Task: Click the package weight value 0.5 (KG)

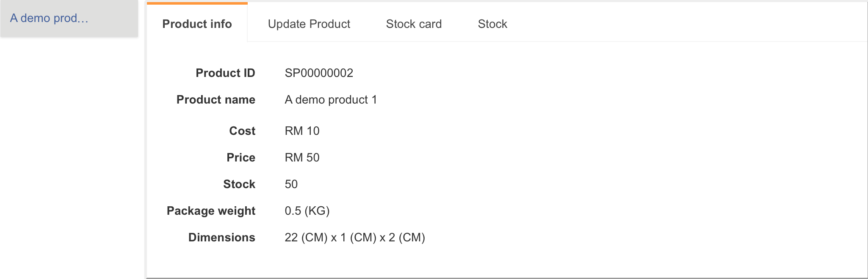Action: pos(307,211)
